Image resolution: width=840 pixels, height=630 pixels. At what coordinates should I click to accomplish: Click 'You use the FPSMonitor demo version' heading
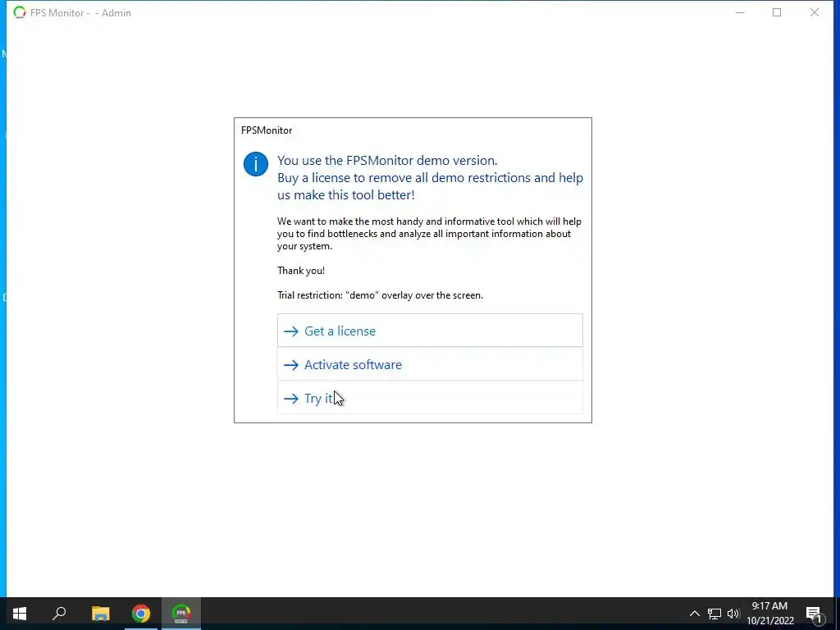tap(387, 160)
